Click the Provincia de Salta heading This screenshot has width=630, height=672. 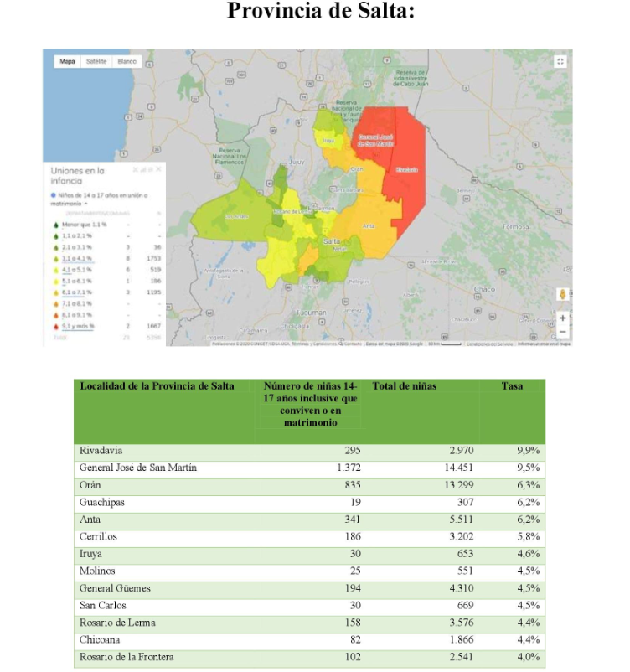(321, 10)
